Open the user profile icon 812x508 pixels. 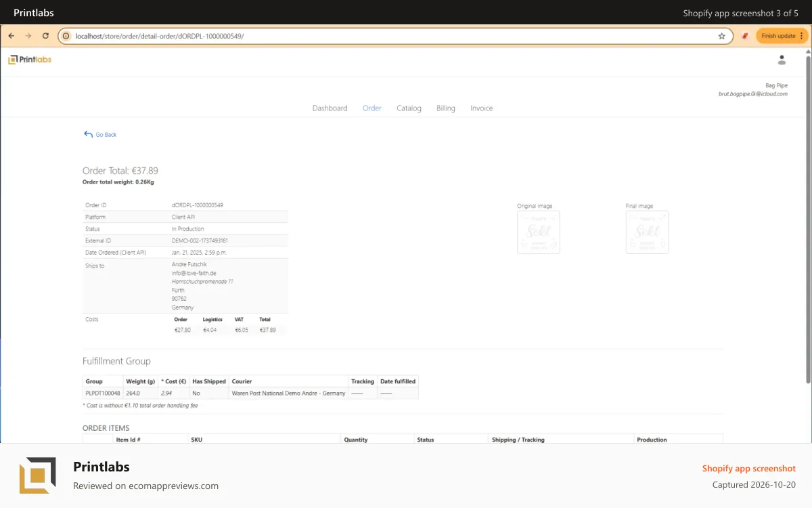782,60
